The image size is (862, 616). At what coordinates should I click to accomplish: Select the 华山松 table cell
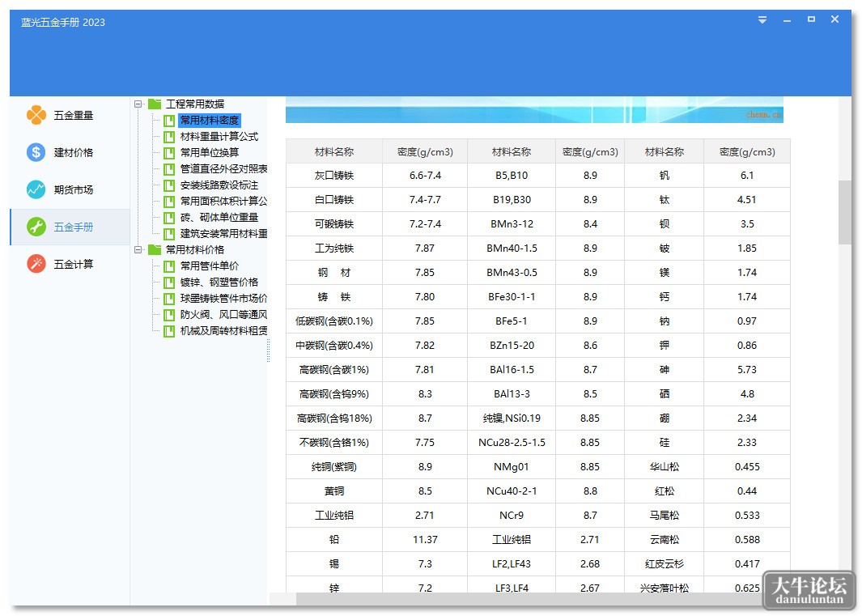click(x=664, y=467)
